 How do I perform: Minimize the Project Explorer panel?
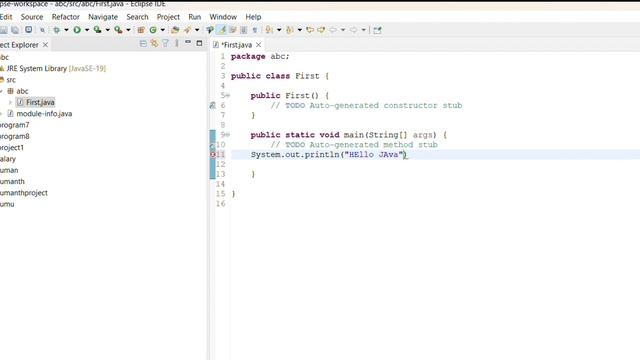(188, 42)
